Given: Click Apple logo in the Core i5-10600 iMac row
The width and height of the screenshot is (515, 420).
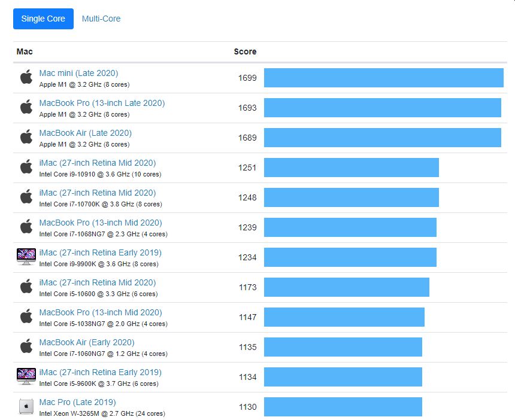Looking at the screenshot, I should [x=26, y=287].
